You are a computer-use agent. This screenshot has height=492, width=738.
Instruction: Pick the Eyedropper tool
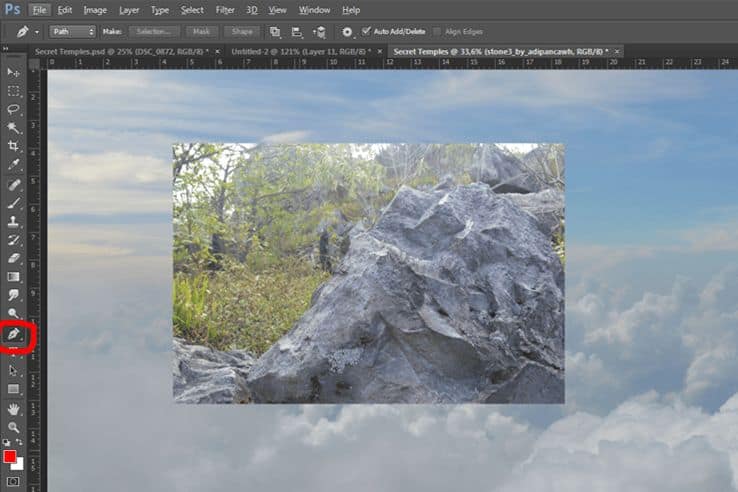click(13, 165)
